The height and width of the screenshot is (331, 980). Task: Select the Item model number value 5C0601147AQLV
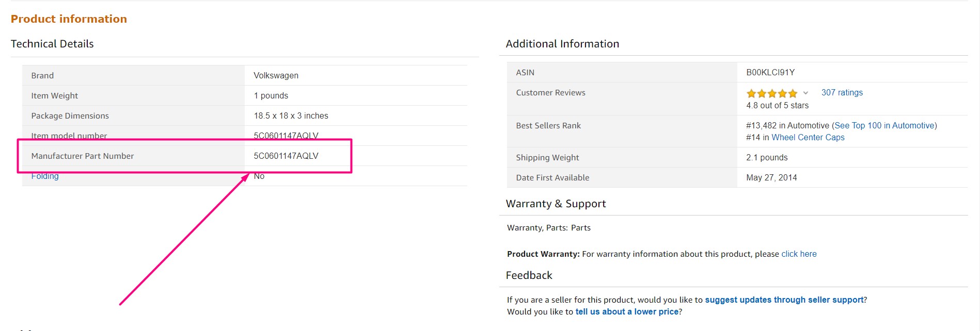(x=286, y=136)
